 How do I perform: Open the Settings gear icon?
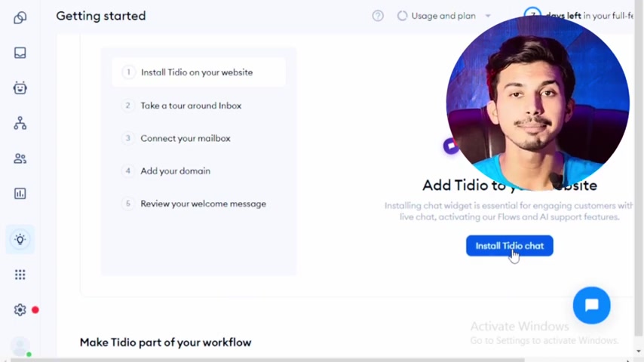[x=20, y=309]
